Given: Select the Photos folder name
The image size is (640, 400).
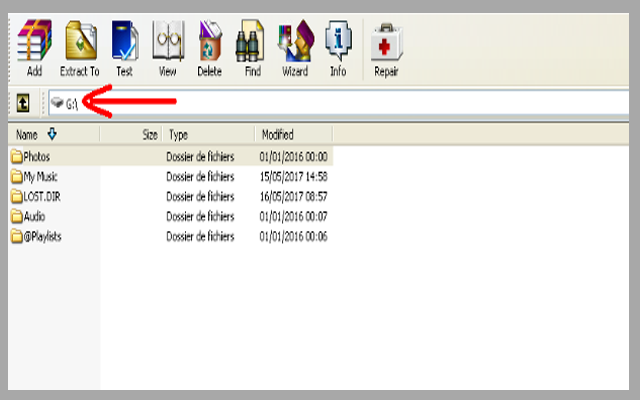Looking at the screenshot, I should tap(37, 157).
